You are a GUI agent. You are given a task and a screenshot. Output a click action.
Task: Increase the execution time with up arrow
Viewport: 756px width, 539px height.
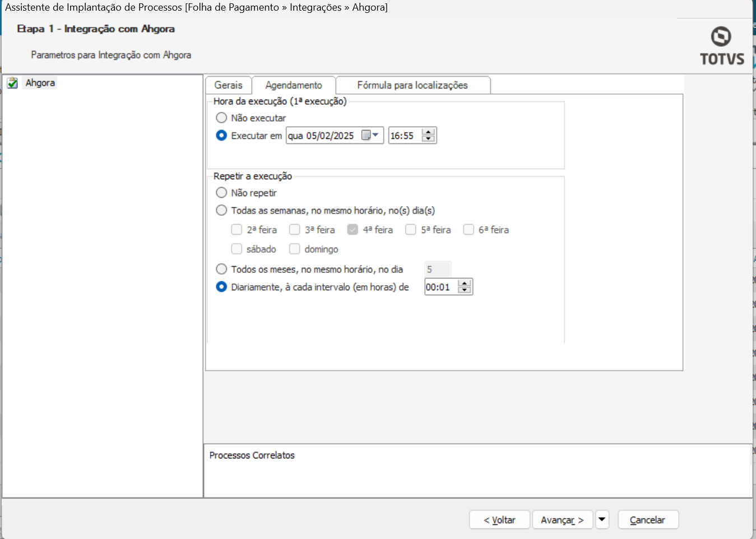click(x=428, y=132)
